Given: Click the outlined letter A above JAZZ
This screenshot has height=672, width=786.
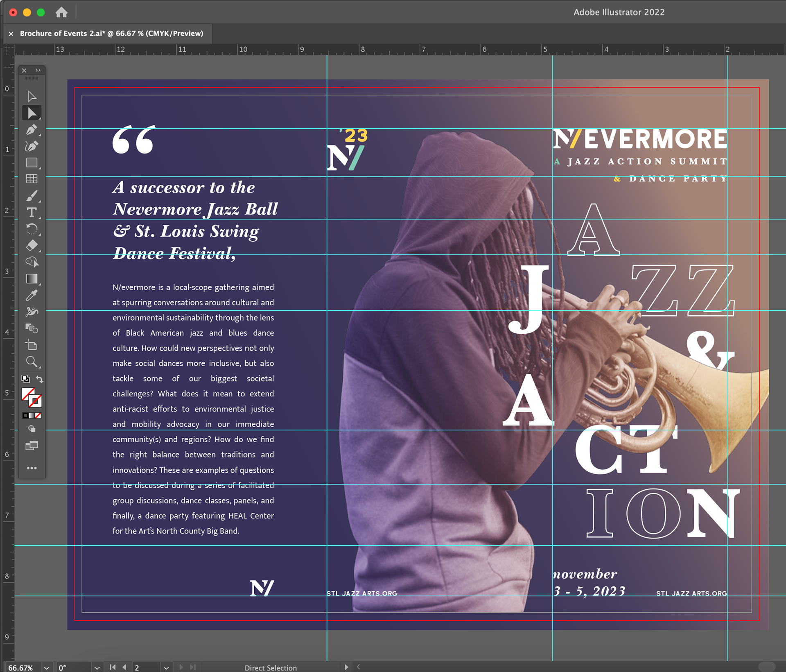Looking at the screenshot, I should (594, 229).
